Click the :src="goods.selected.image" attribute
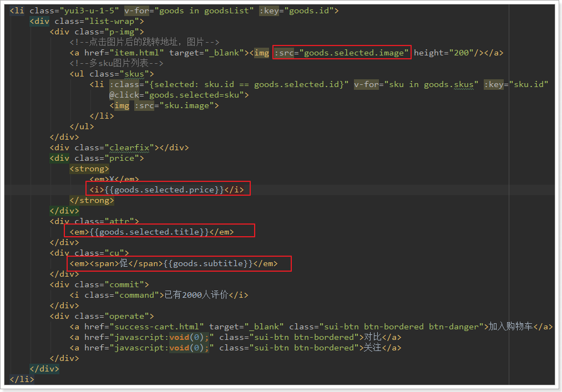This screenshot has height=392, width=562. pos(342,53)
